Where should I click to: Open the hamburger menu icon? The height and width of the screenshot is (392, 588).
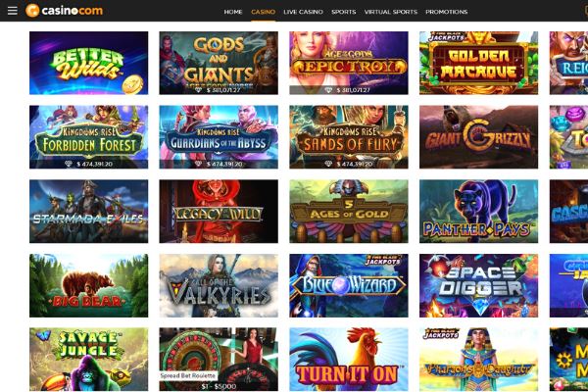point(13,11)
